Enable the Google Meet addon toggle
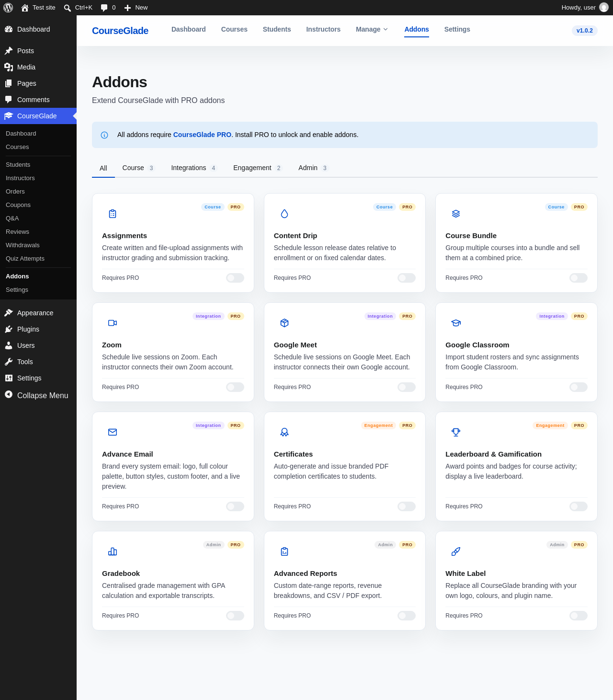 [407, 387]
